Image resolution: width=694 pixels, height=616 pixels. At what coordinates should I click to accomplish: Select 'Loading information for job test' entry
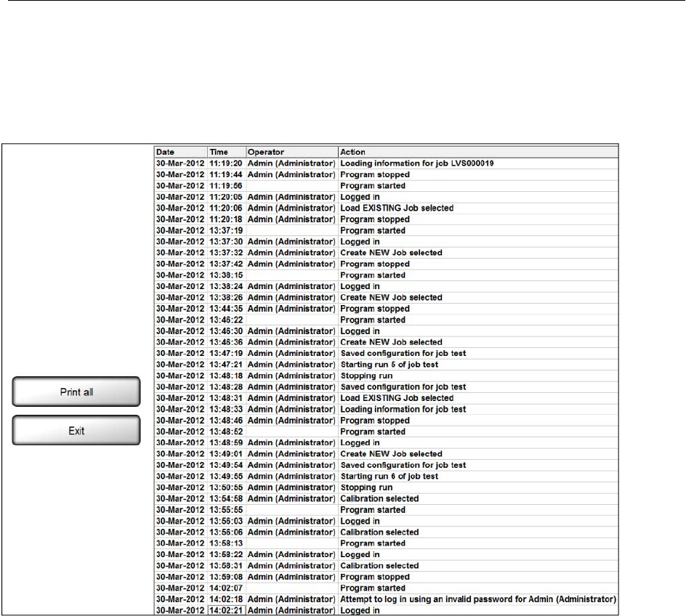coord(403,410)
